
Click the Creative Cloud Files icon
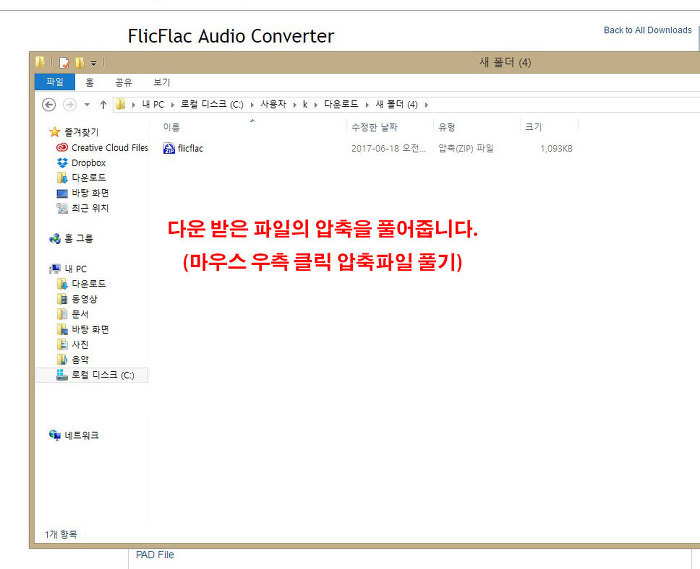tap(62, 147)
